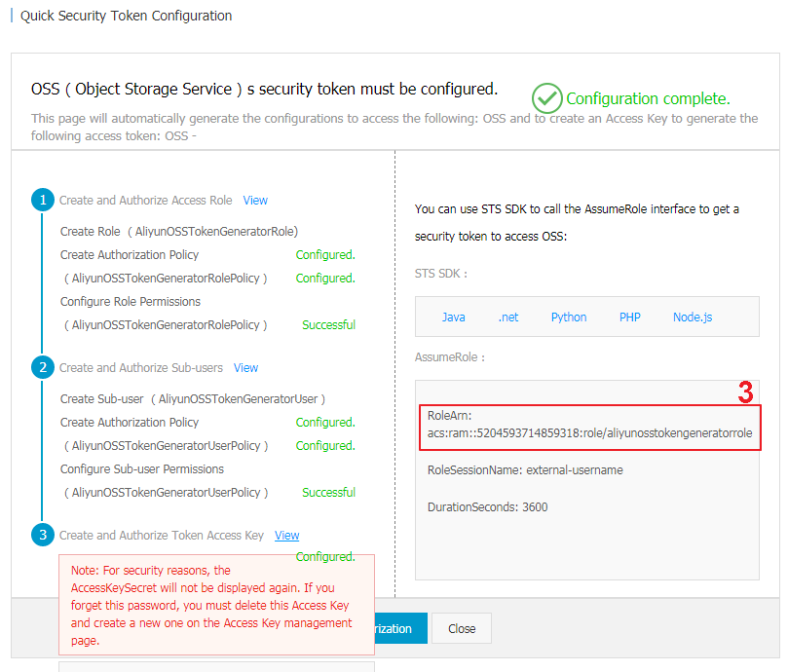Click the 'AssumeRole :' label

pos(450,357)
